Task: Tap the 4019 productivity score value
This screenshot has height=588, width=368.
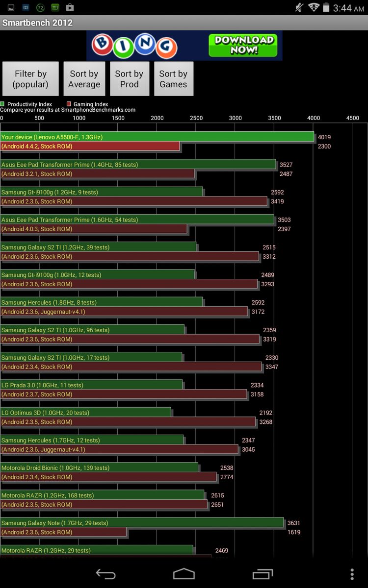Action: (324, 138)
